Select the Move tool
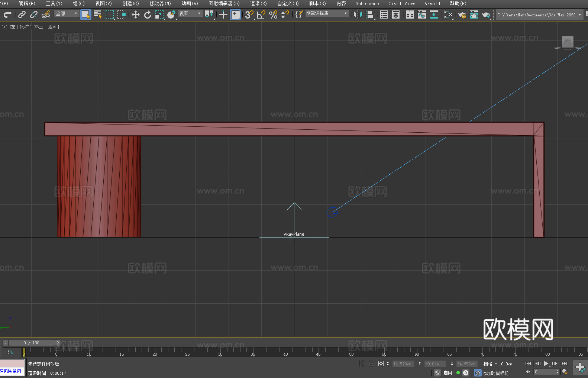 click(x=136, y=14)
